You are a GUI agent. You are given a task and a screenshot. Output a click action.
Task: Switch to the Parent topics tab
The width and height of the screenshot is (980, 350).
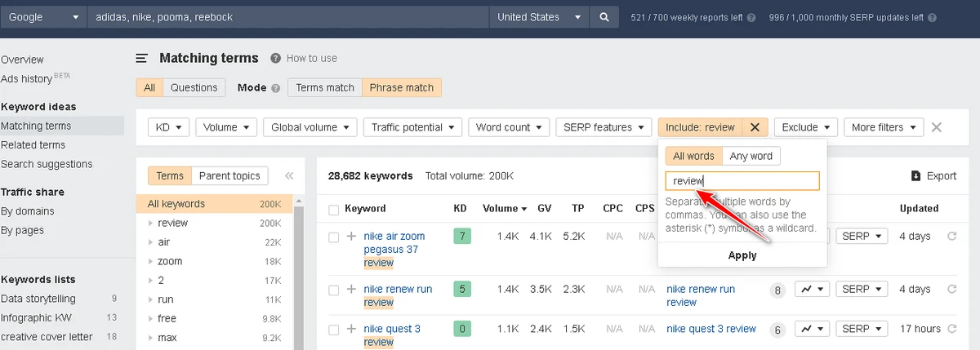tap(229, 175)
